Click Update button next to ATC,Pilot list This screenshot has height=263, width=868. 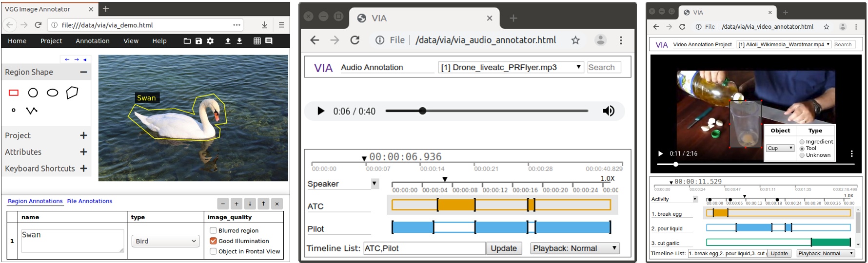coord(503,248)
